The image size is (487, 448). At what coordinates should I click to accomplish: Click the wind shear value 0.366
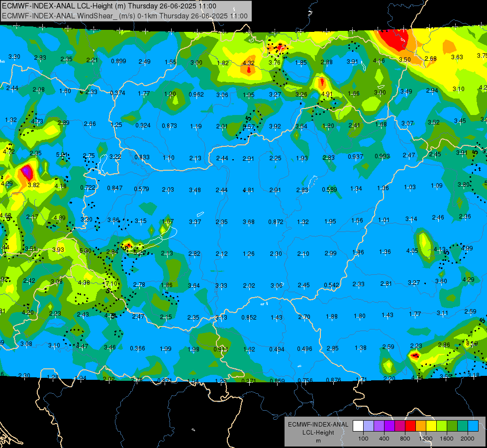coord(138,348)
